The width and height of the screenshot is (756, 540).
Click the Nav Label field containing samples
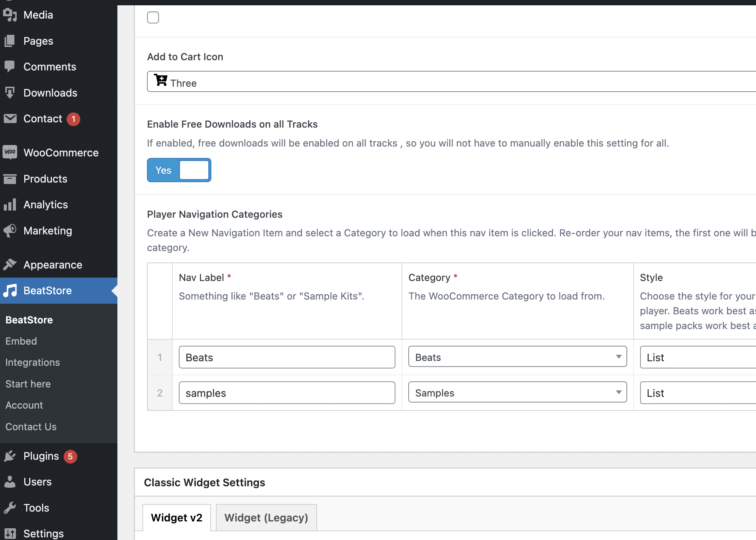click(287, 393)
